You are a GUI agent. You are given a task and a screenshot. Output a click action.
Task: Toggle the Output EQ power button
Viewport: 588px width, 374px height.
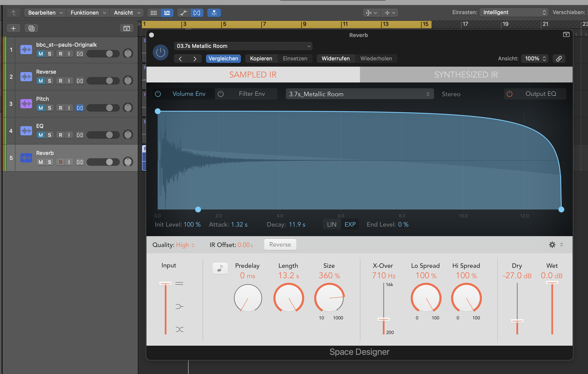pyautogui.click(x=509, y=94)
